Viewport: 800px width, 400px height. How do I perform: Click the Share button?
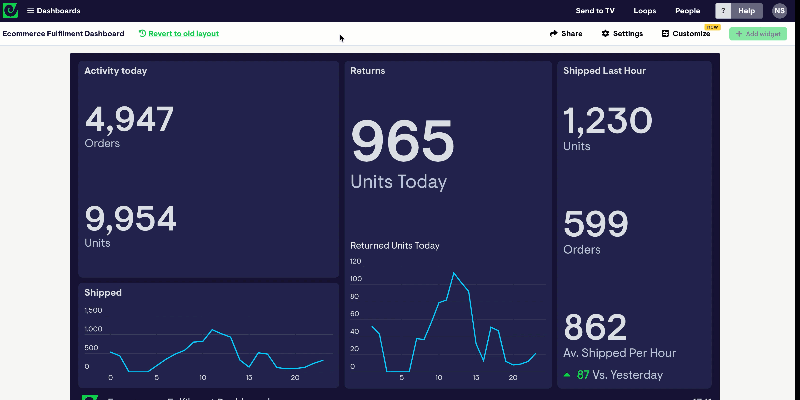[x=566, y=34]
